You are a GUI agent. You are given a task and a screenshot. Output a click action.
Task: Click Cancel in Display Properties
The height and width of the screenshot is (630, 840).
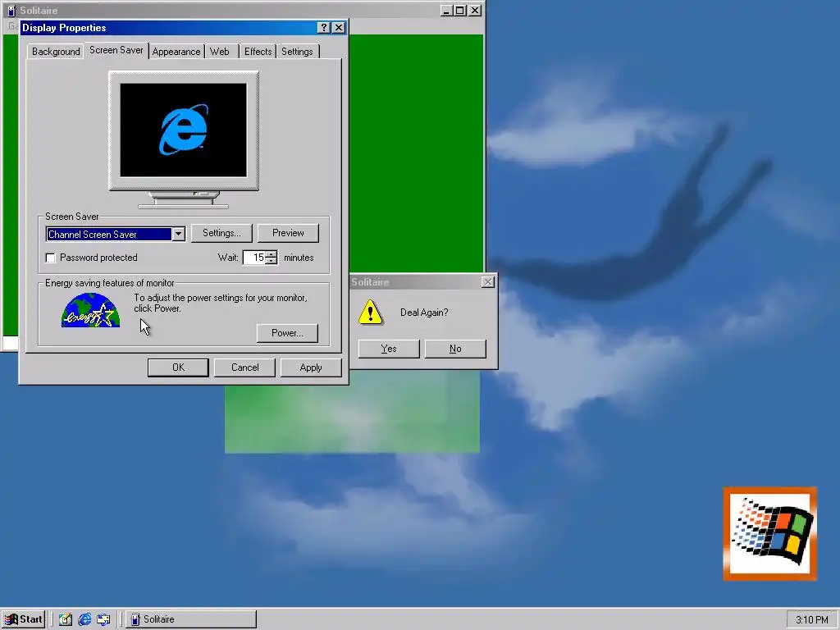coord(244,367)
